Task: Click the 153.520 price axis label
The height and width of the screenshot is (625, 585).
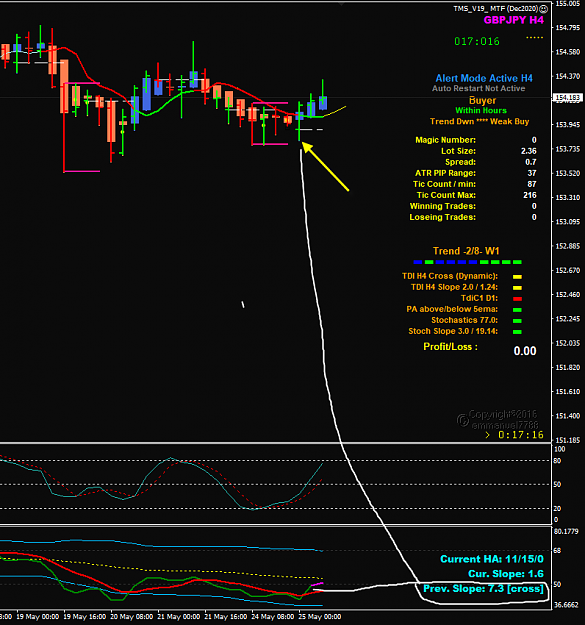Action: point(568,173)
